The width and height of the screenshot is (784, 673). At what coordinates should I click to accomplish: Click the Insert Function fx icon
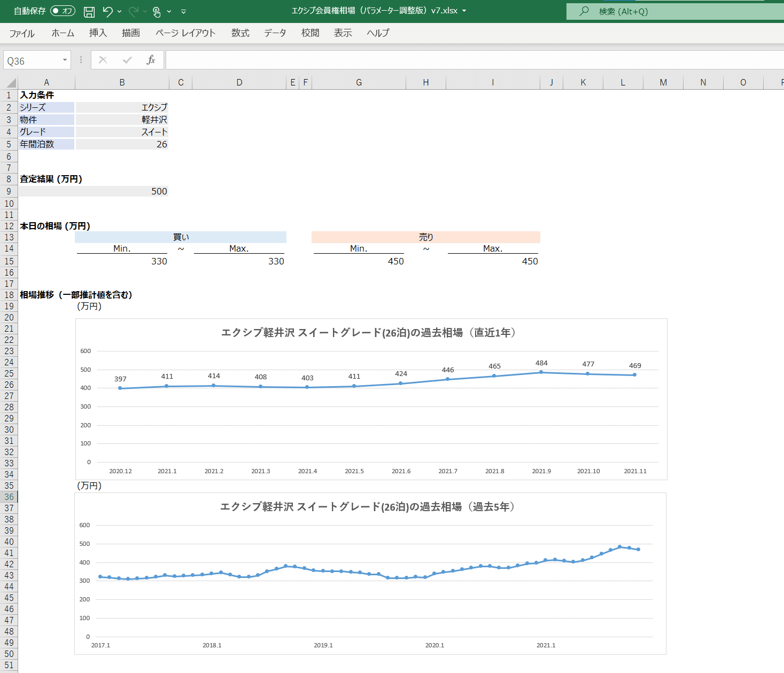click(x=151, y=60)
